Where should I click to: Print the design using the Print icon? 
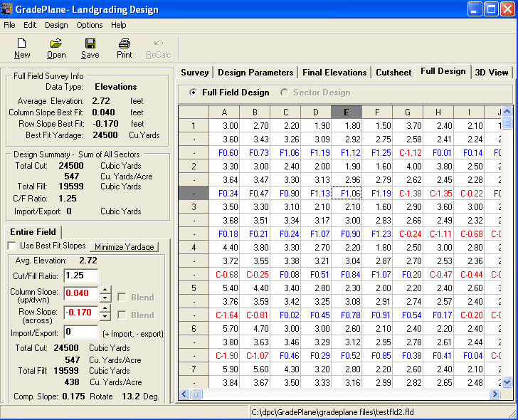point(125,48)
